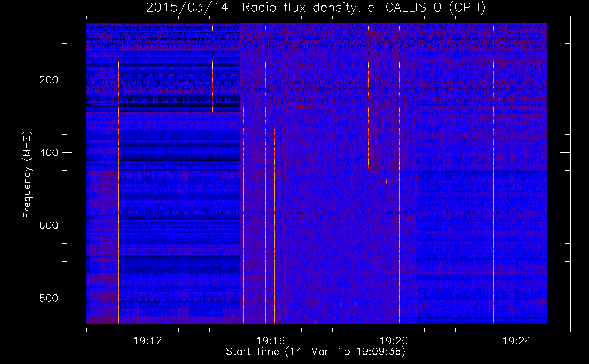Click the plot title '2015/03/14 Radio flux density, e-CALLISTO (CPH)'
589x364 pixels.
316,7
